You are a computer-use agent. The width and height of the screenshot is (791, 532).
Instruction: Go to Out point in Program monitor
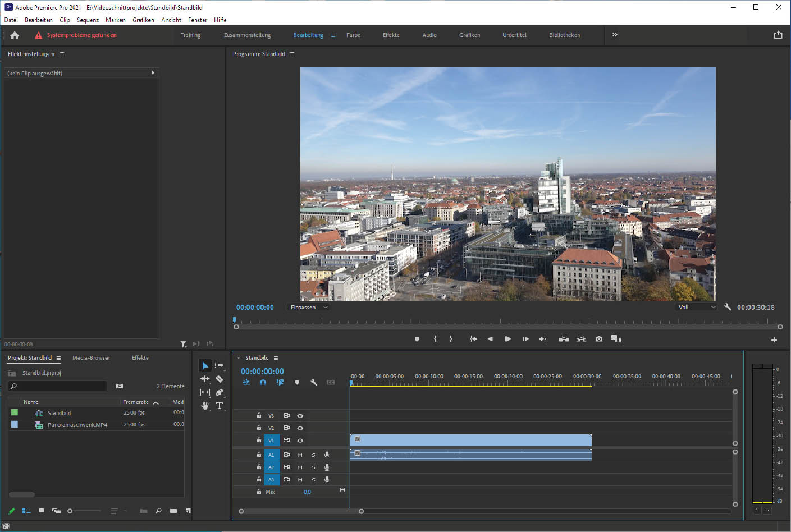(x=542, y=339)
